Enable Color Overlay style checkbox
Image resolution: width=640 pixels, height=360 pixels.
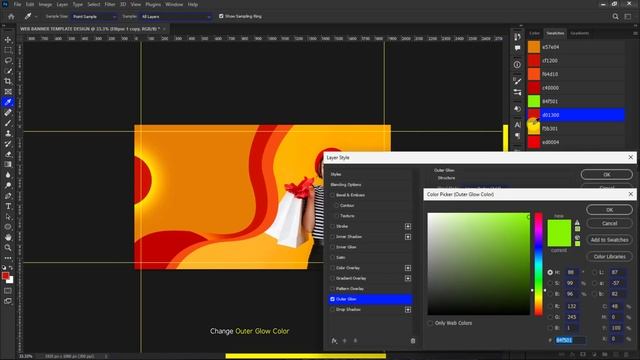(x=332, y=268)
